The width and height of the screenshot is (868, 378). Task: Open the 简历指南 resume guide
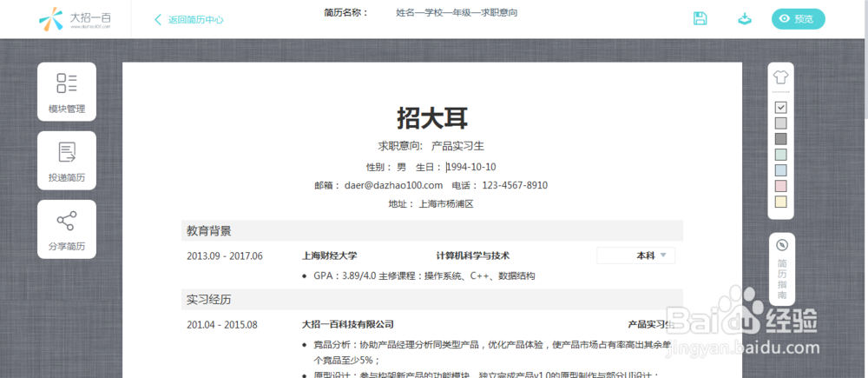coord(782,269)
